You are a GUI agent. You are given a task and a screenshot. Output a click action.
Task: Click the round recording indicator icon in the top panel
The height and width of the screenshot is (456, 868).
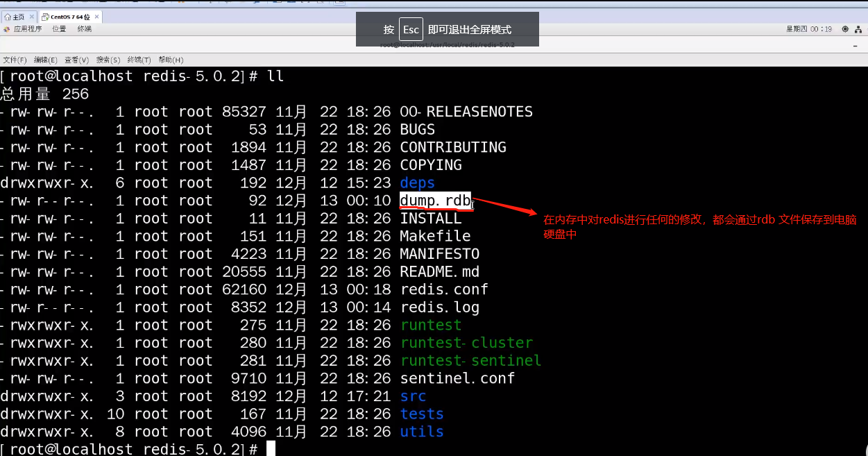tap(845, 29)
